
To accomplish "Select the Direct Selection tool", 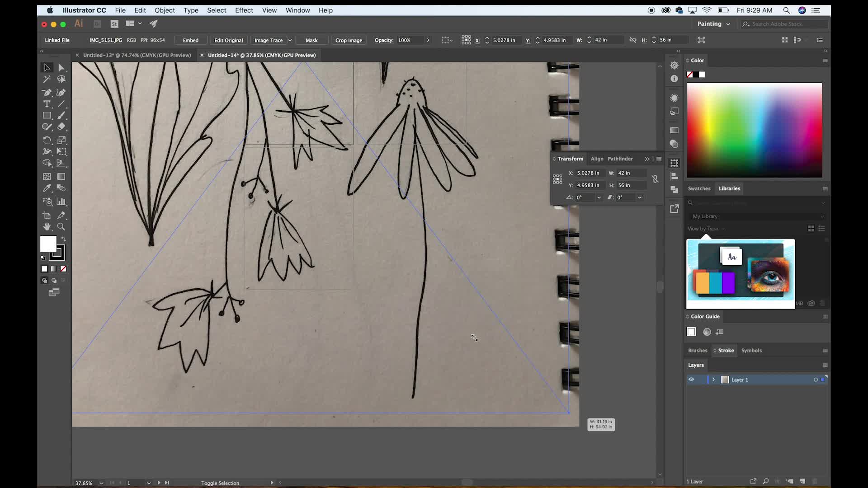I will [61, 67].
